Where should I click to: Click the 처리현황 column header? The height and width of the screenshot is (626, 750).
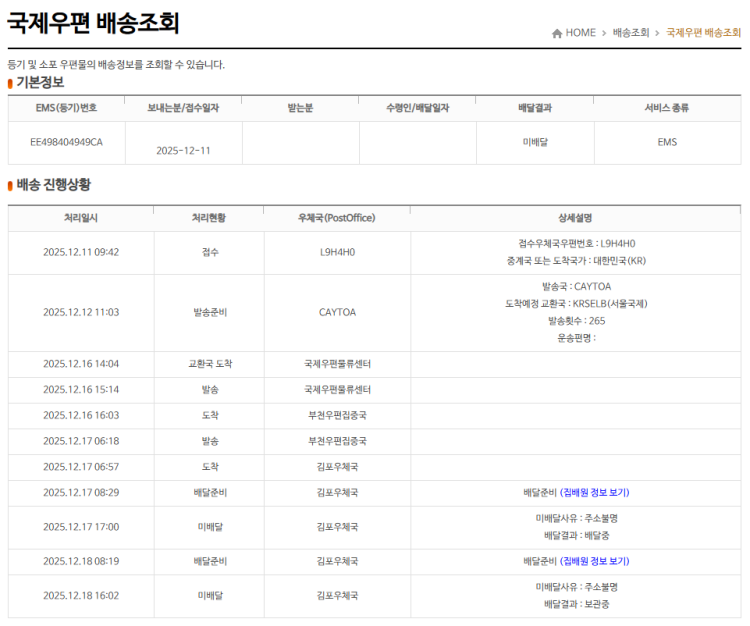(x=209, y=218)
